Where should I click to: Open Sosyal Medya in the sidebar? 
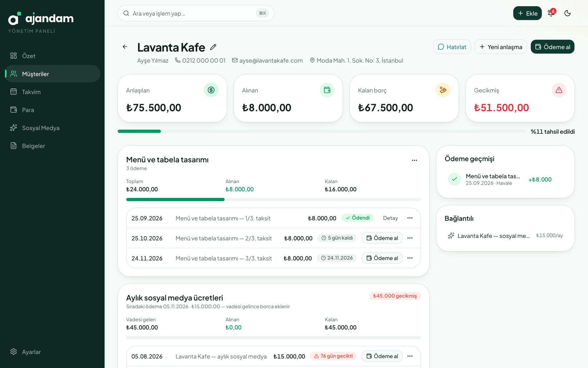(x=52, y=128)
